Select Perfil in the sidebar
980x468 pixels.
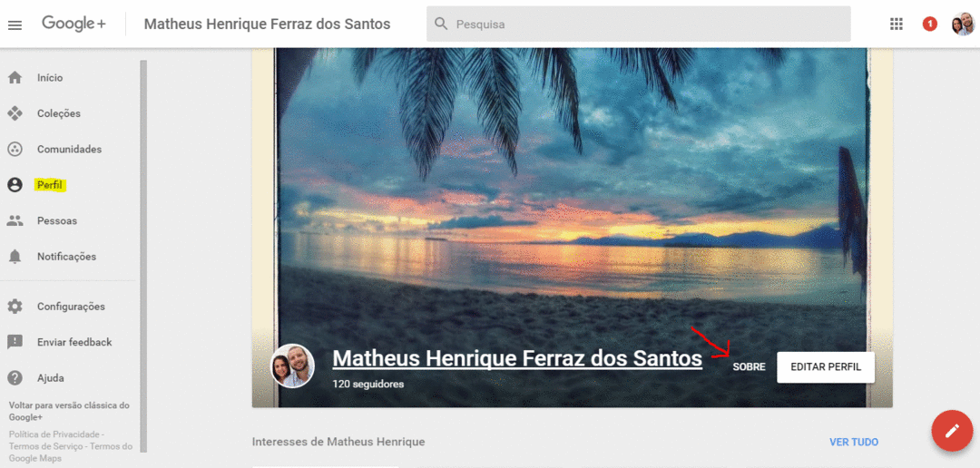51,185
